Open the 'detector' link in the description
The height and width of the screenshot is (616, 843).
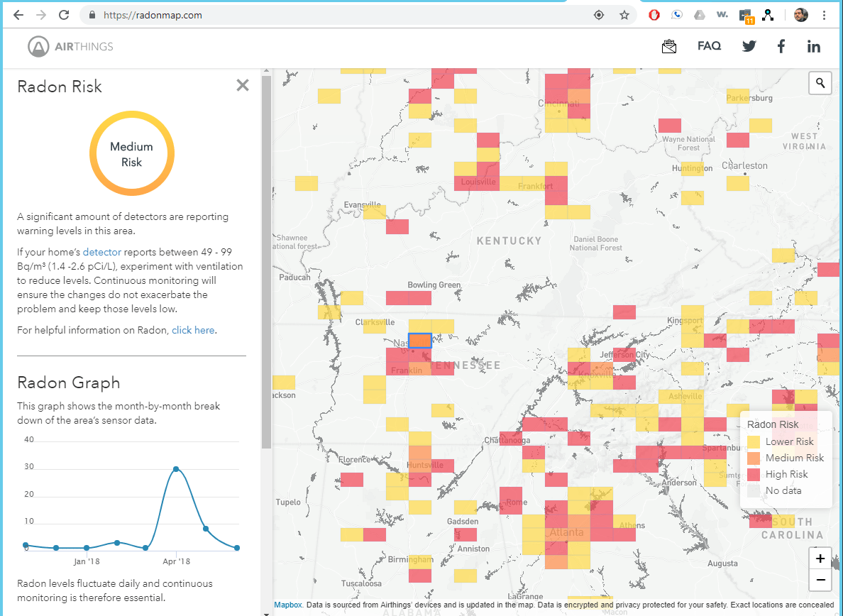click(101, 251)
